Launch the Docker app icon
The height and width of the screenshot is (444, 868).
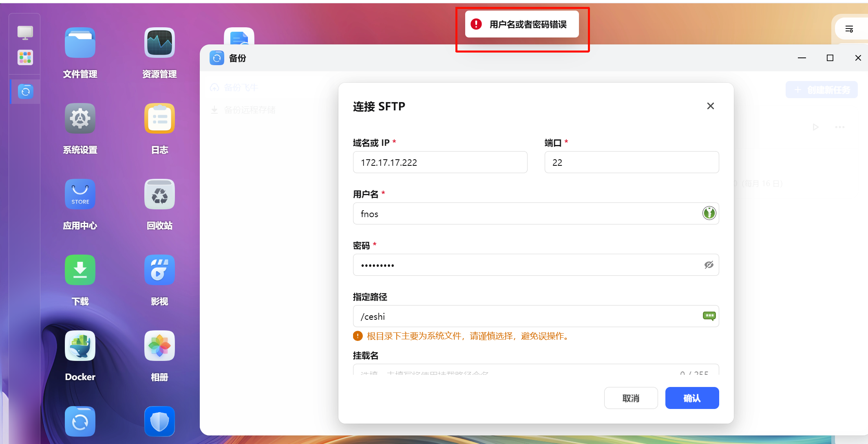tap(80, 346)
